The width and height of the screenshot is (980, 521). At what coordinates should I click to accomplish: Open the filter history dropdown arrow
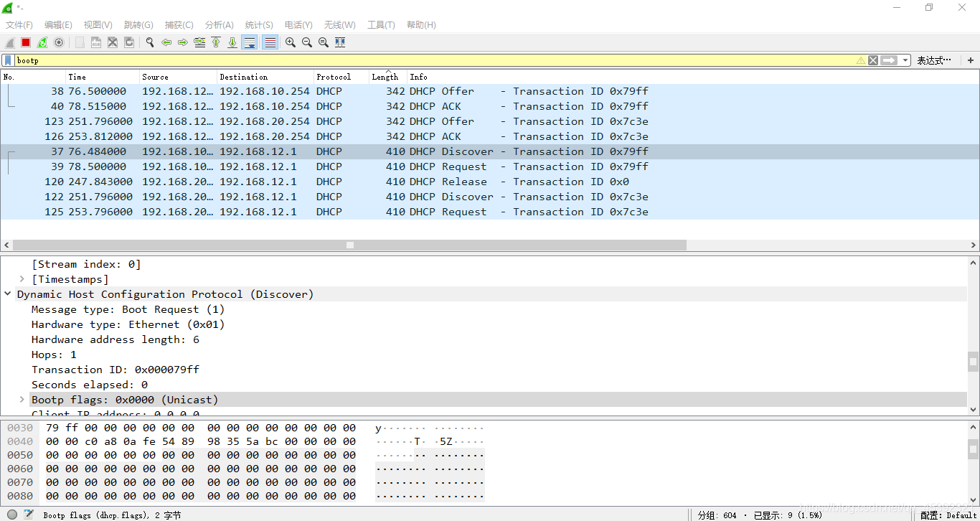coord(905,60)
